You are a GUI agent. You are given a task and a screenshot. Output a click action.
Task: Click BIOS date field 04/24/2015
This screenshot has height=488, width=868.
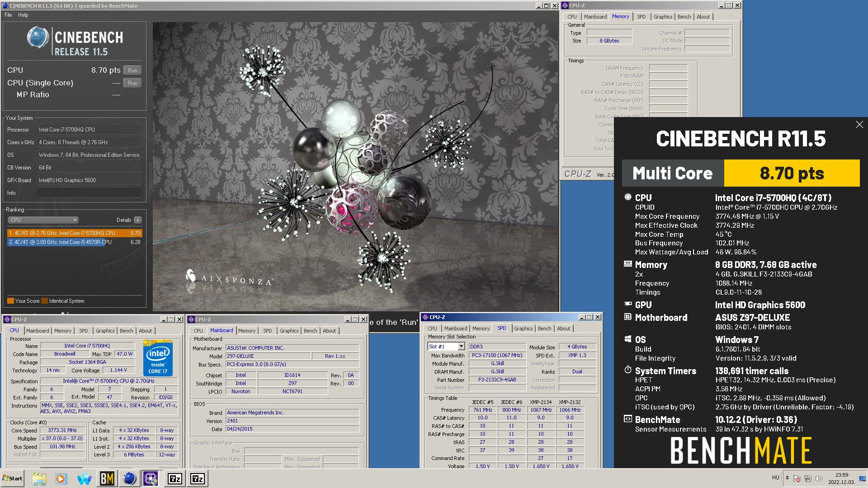click(292, 429)
